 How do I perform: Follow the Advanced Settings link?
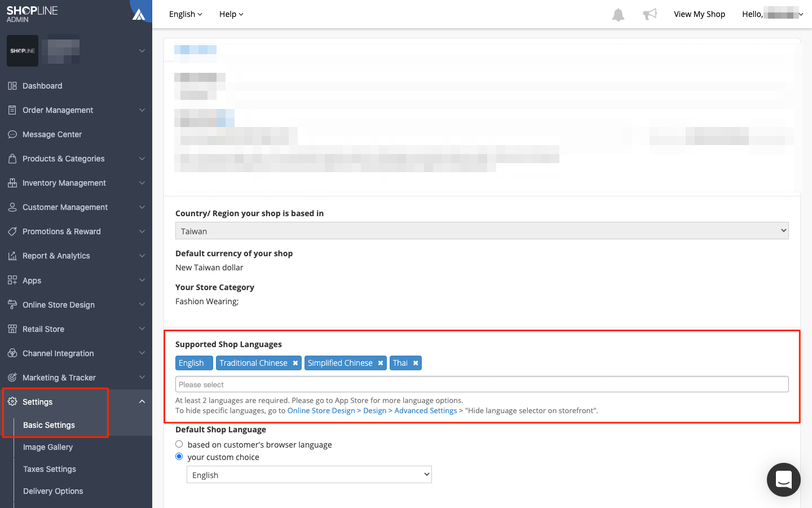click(426, 410)
